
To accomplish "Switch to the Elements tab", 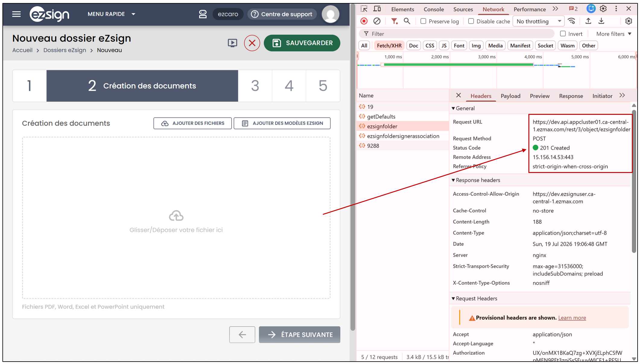I will (x=403, y=9).
